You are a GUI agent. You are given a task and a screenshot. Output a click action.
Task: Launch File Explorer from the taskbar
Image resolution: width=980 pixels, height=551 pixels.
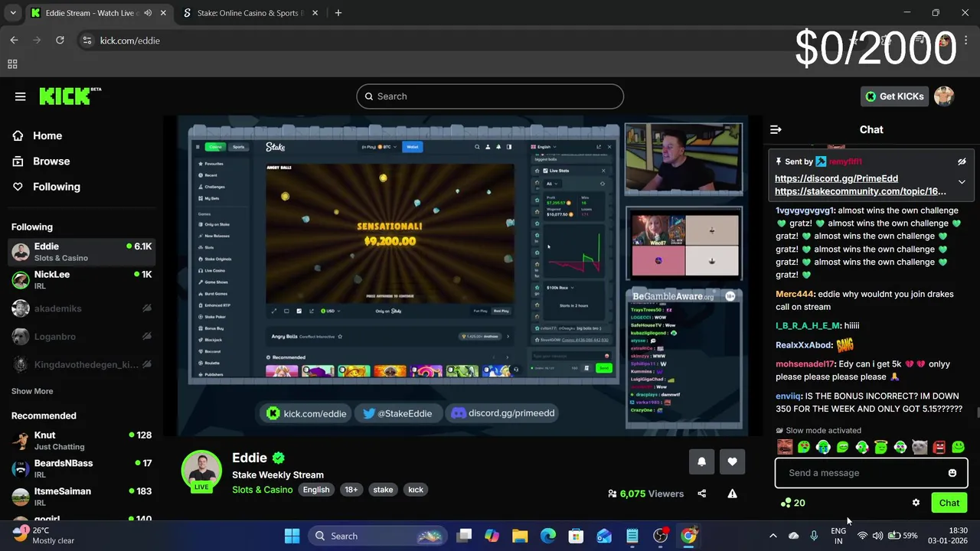coord(520,536)
